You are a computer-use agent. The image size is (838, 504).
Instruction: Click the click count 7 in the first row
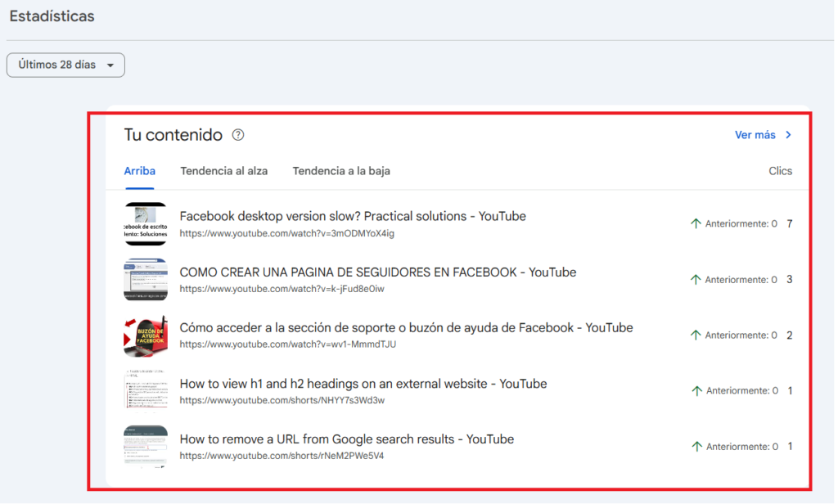pos(790,224)
